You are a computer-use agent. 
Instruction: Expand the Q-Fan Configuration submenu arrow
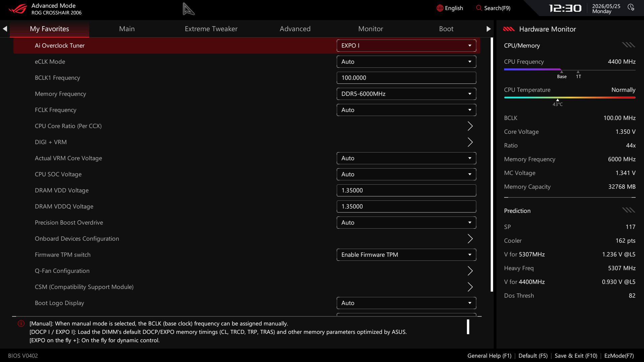pos(470,271)
